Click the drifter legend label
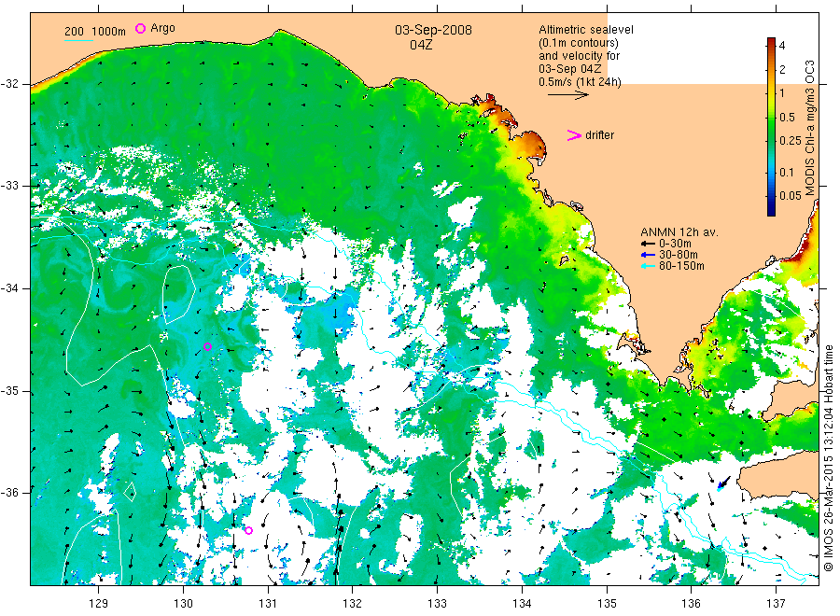The width and height of the screenshot is (840, 616). (x=599, y=135)
